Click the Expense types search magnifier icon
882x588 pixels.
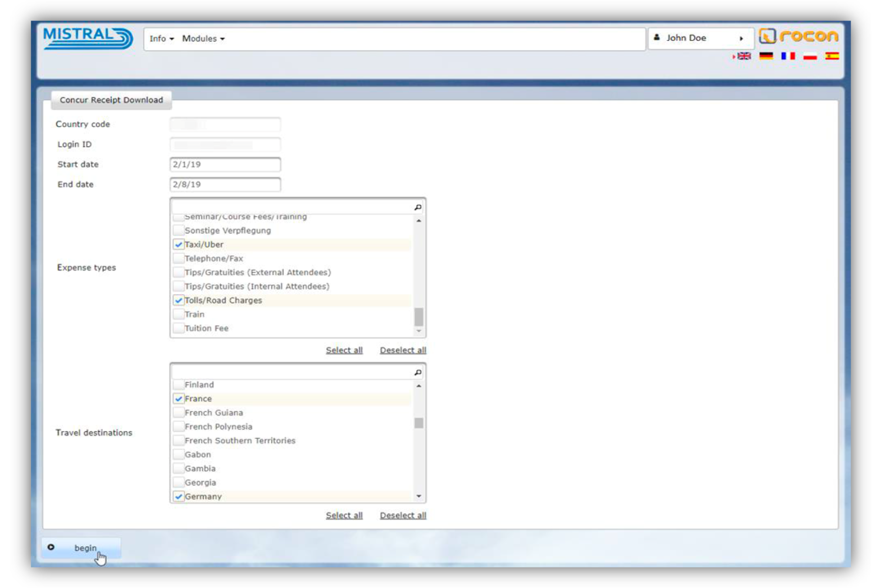418,208
